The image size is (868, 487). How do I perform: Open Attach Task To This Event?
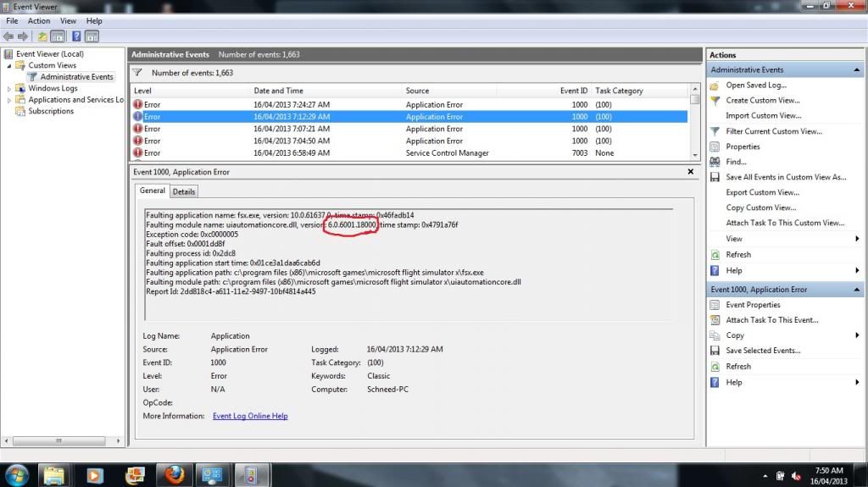click(771, 320)
